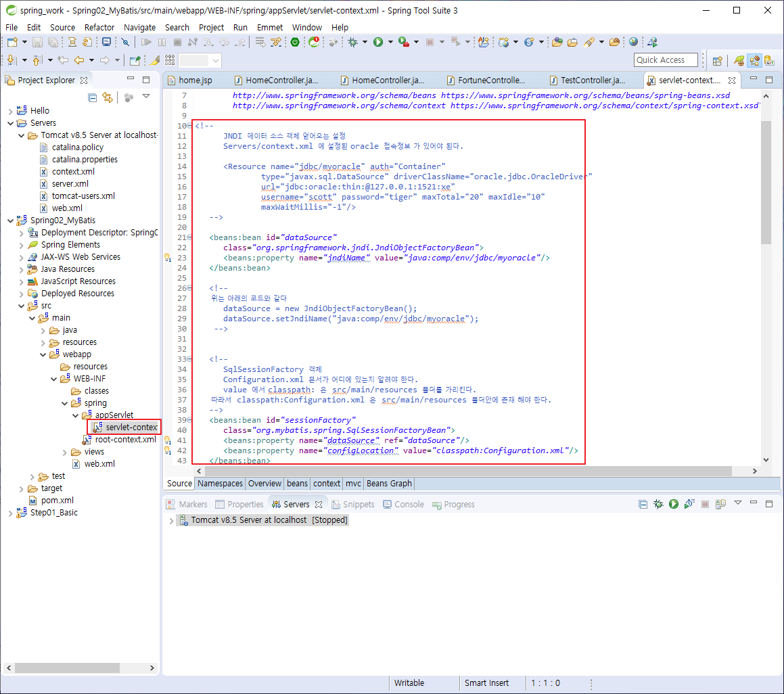Select server.xml under Tomcat server
This screenshot has height=694, width=784.
[x=64, y=184]
